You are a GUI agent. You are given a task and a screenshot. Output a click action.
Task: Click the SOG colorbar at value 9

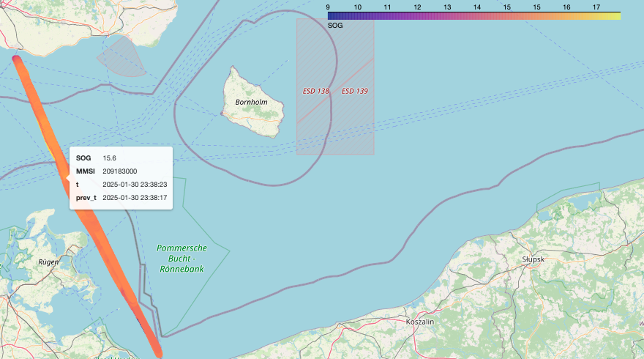(x=328, y=16)
